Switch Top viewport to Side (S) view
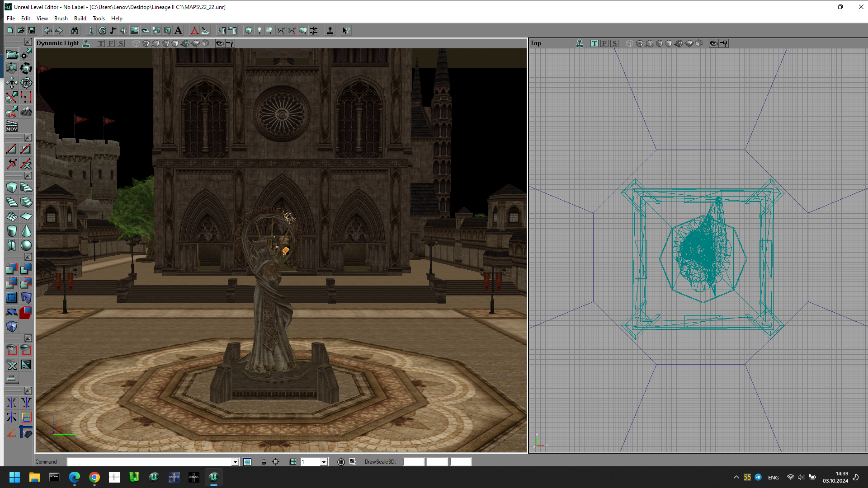Screen dimensions: 868x488 [x=614, y=43]
